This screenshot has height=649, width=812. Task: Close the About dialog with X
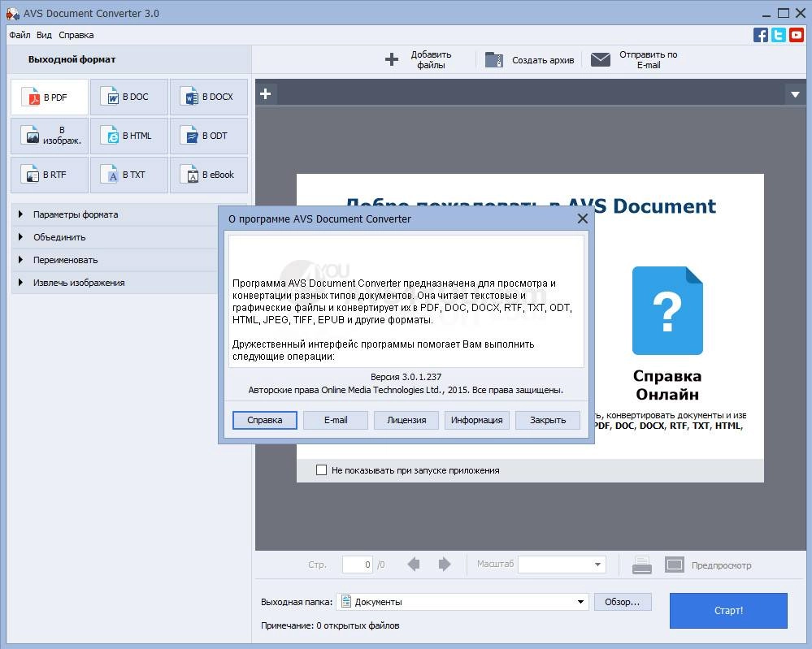point(583,219)
